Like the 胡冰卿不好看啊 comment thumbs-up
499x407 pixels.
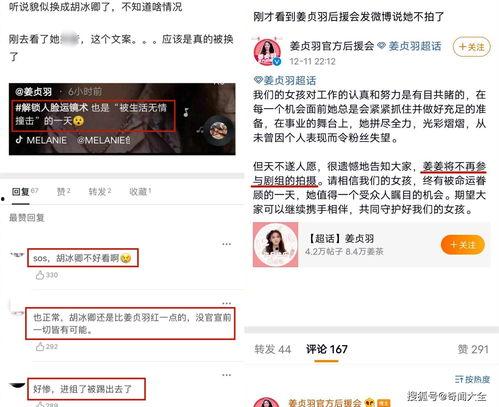40,275
